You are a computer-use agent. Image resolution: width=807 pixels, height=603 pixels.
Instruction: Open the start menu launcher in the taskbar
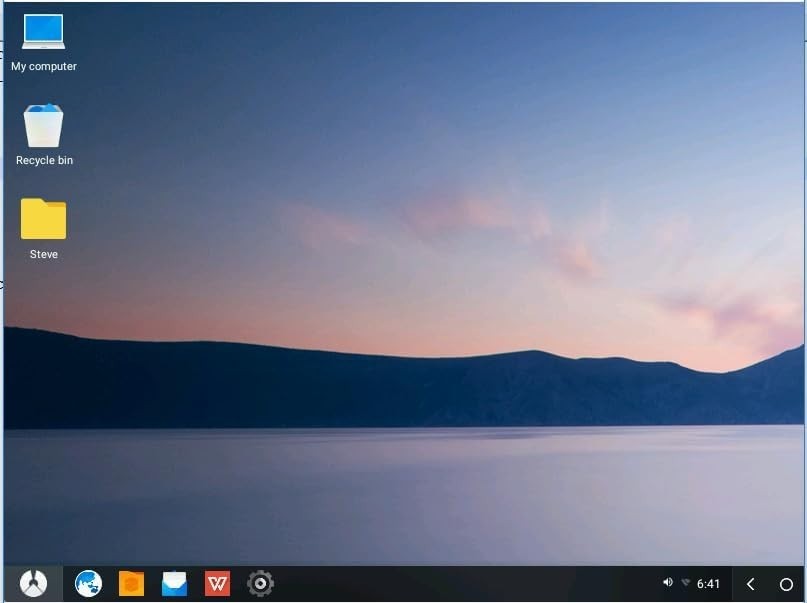pos(33,583)
